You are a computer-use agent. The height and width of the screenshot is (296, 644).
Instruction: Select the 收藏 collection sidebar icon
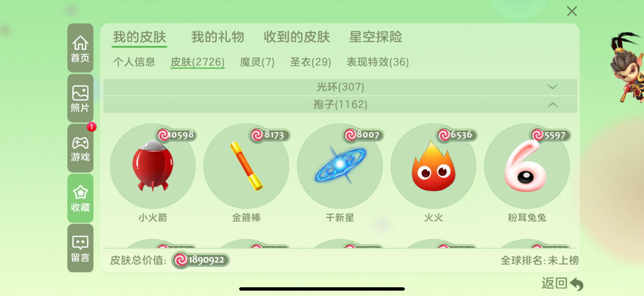pyautogui.click(x=80, y=198)
